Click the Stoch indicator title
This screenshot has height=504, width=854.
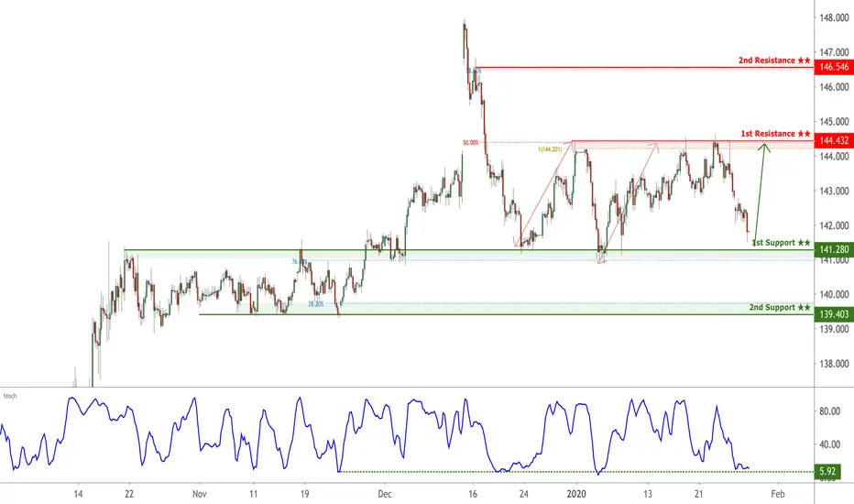pyautogui.click(x=10, y=396)
